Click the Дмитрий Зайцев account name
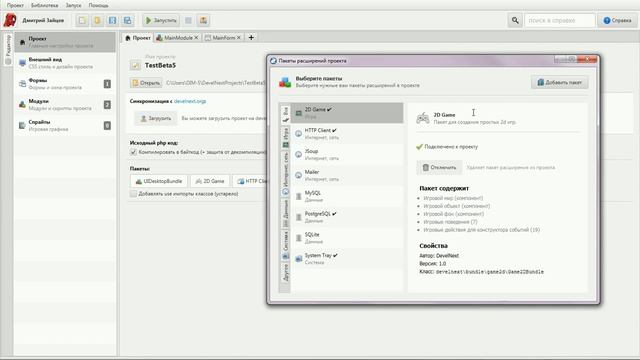The height and width of the screenshot is (360, 640). pos(43,20)
